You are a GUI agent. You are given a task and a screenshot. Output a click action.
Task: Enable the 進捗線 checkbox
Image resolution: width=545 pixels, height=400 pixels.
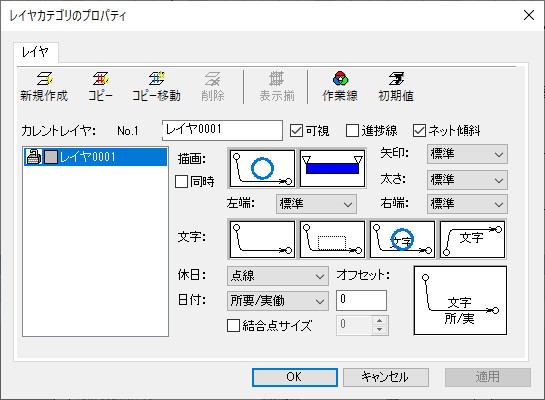(x=352, y=131)
